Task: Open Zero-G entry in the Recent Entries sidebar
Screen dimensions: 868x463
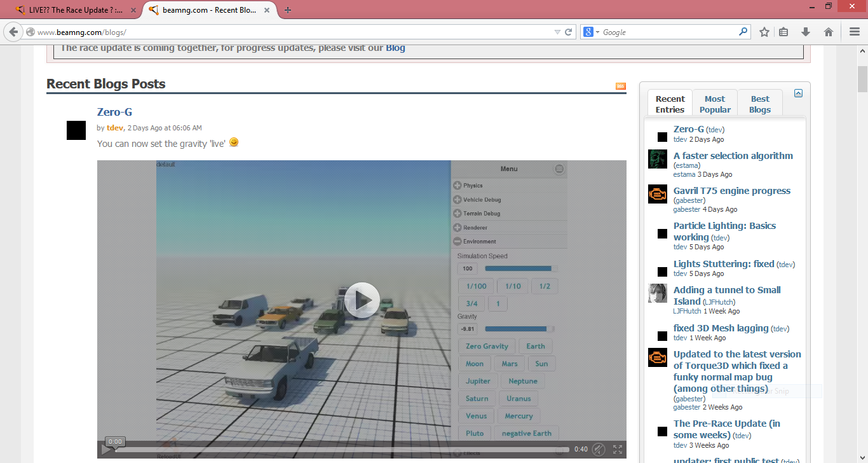Action: pyautogui.click(x=689, y=129)
